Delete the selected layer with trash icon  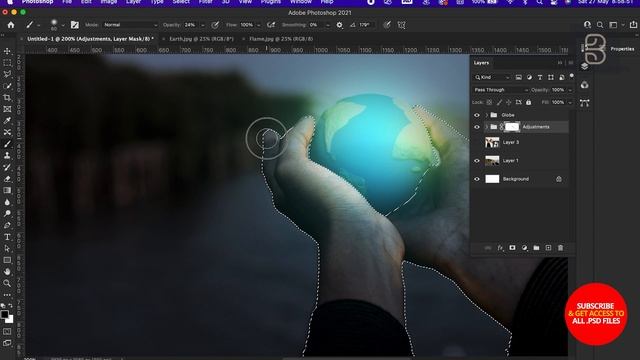tap(560, 248)
